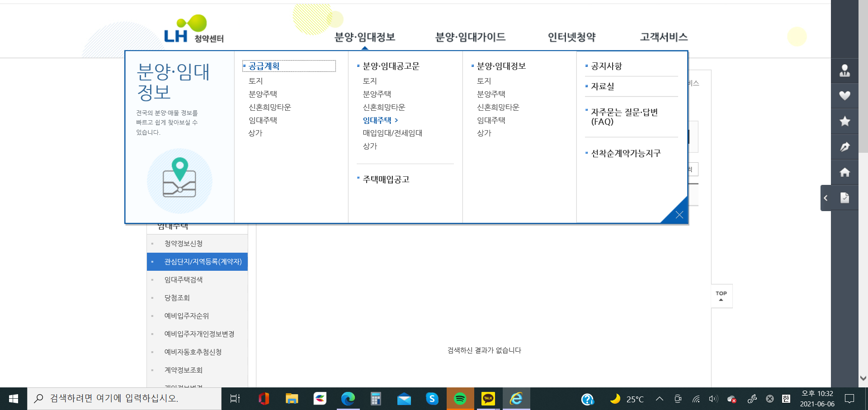Viewport: 868px width, 410px height.
Task: Click 상가 under 분양·임대공고문
Action: point(370,146)
